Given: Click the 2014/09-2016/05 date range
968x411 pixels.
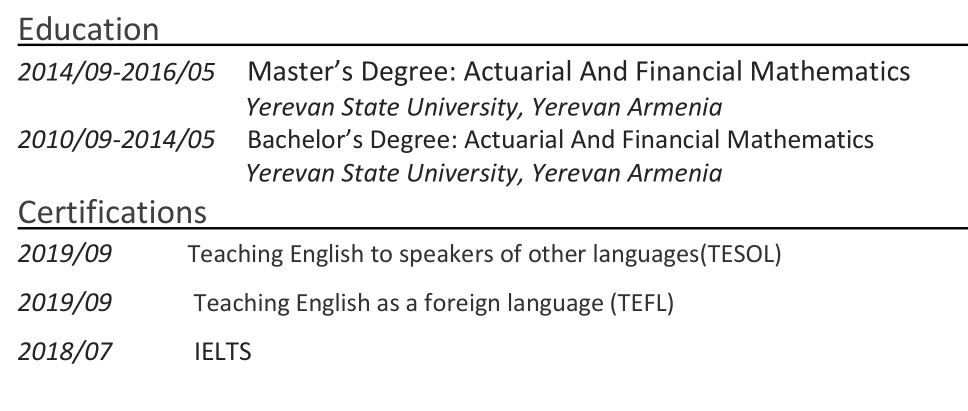Looking at the screenshot, I should pyautogui.click(x=117, y=73).
